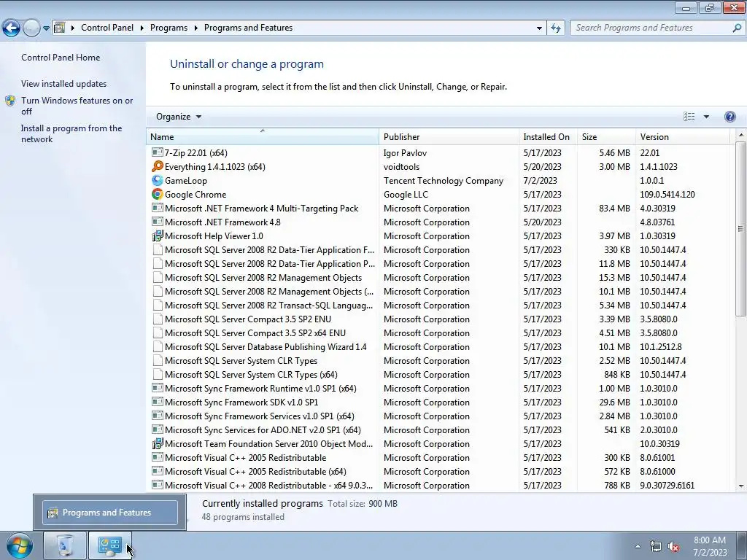The image size is (747, 560).
Task: Open View installed updates link
Action: (64, 83)
